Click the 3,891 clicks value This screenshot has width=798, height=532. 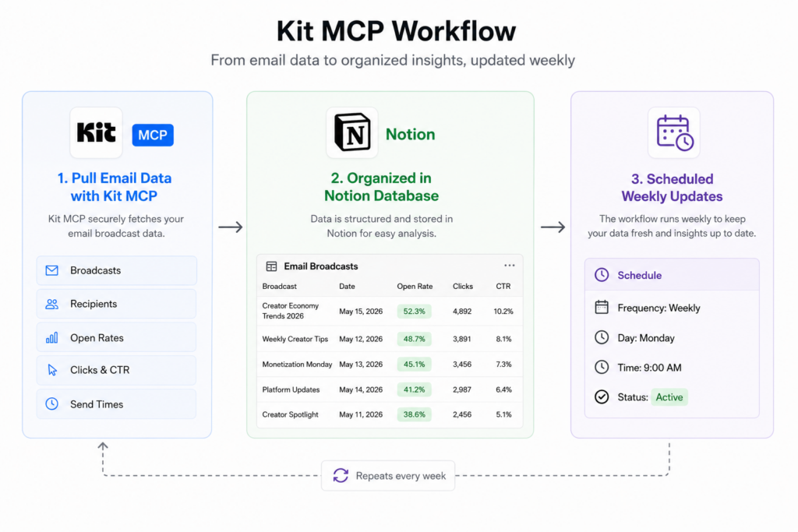(x=462, y=339)
